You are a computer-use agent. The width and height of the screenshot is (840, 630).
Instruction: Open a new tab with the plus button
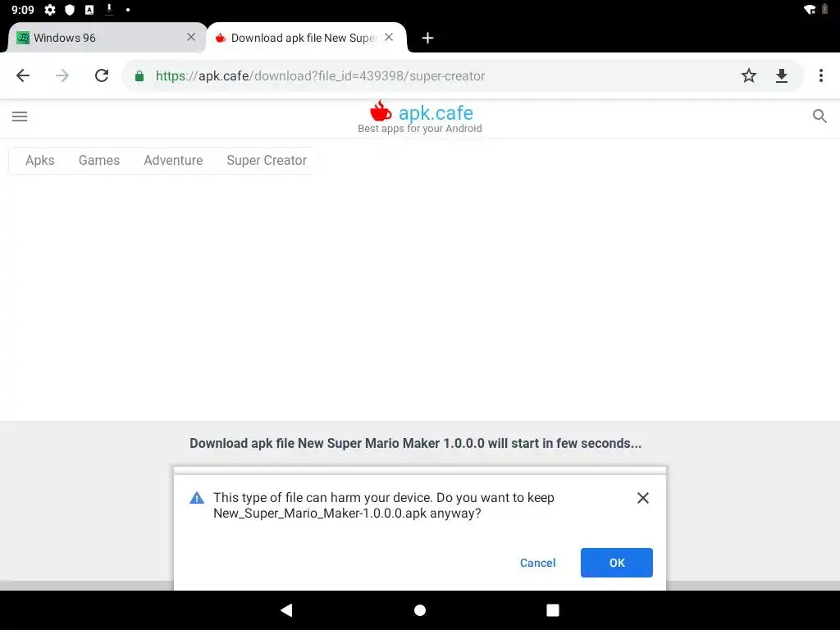[x=427, y=38]
